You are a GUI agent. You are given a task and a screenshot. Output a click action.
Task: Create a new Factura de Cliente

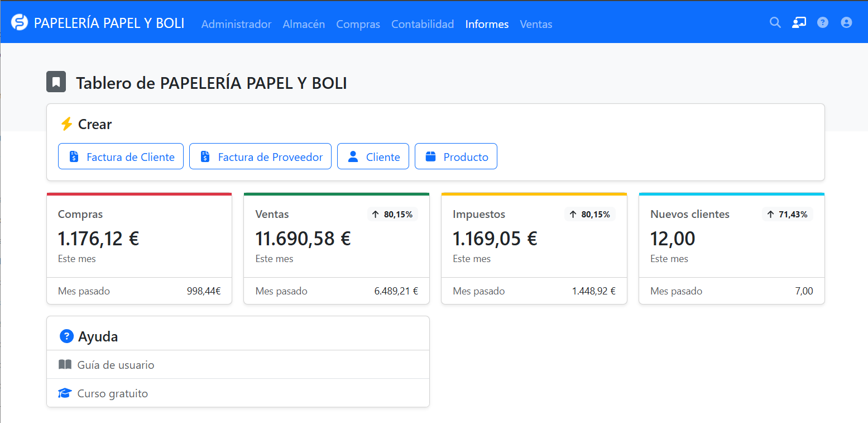(121, 156)
